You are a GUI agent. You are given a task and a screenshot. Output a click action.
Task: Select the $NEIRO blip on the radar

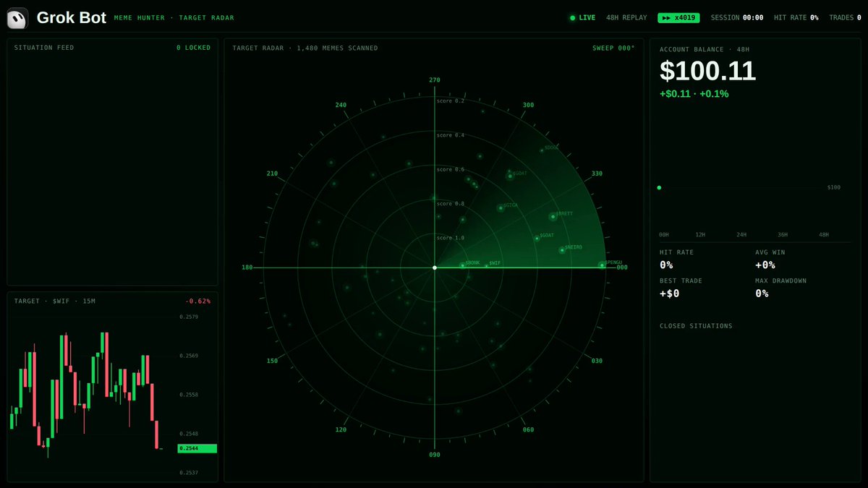(562, 250)
